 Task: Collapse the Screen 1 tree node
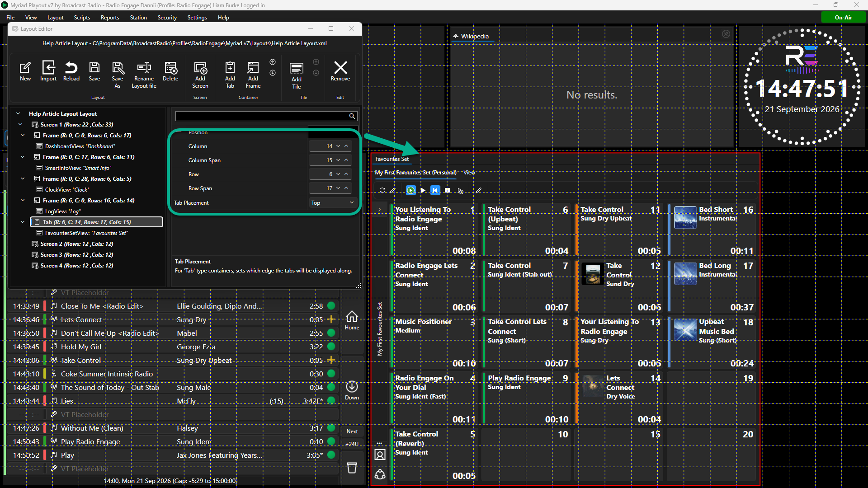tap(20, 125)
